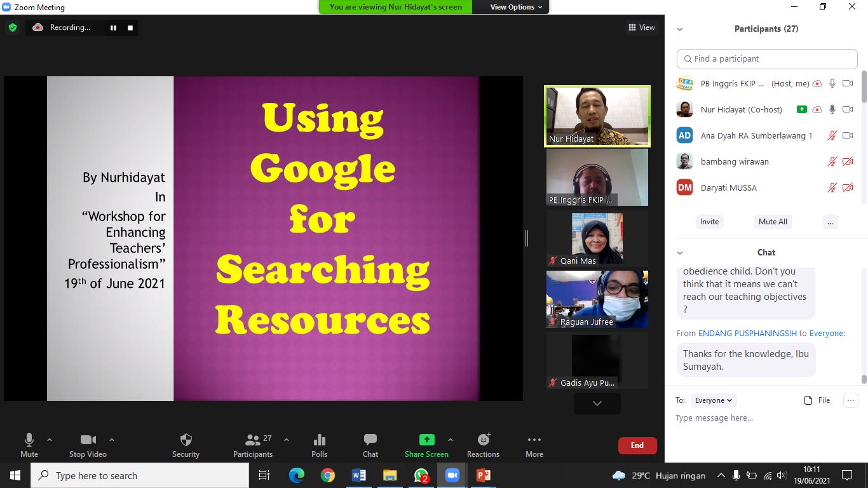Click the Zoom icon on the taskbar
868x488 pixels.
coord(452,475)
